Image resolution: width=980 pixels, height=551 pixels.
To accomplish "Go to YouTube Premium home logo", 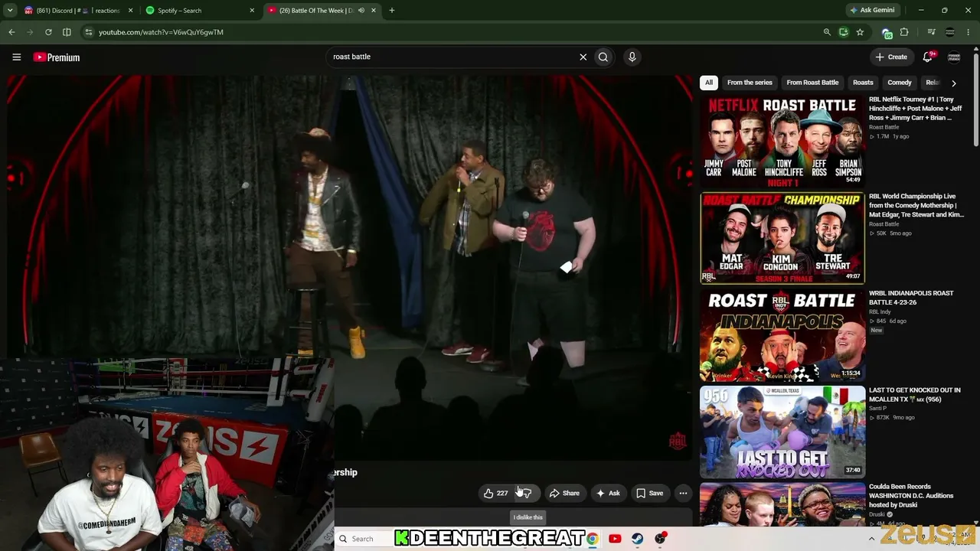I will tap(56, 57).
